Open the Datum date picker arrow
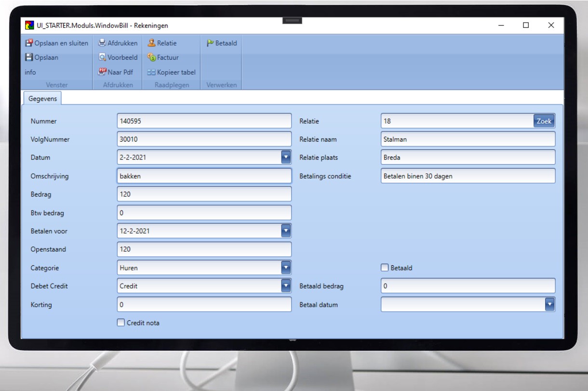Screen dimensions: 588x391 (286, 157)
